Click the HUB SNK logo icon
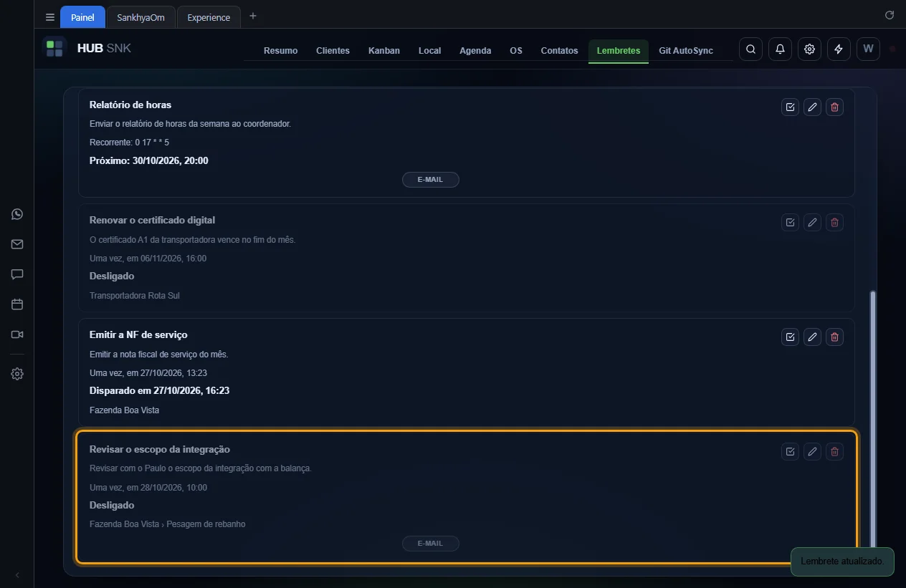906x588 pixels. pos(54,49)
